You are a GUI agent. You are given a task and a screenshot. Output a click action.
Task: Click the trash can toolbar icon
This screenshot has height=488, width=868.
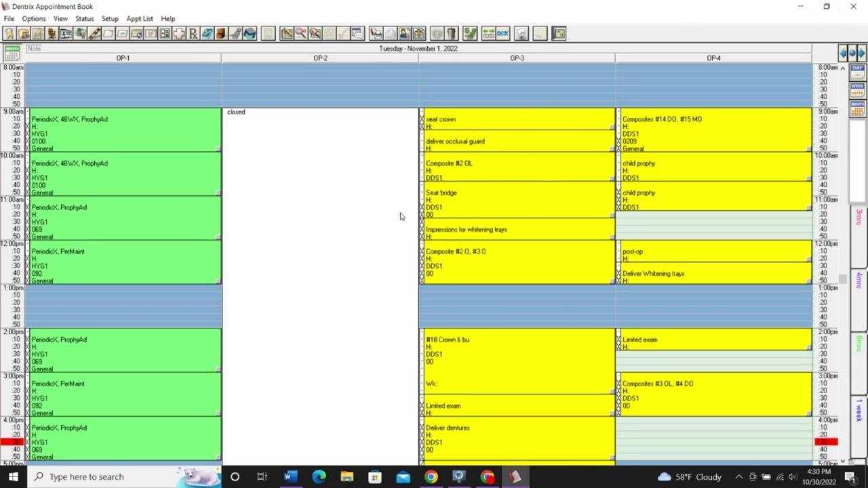451,33
